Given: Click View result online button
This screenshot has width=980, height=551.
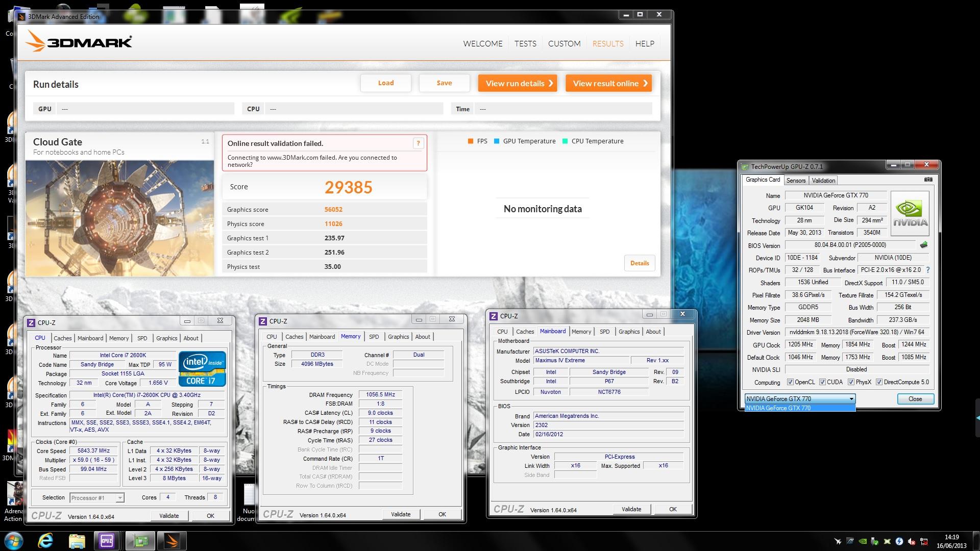Looking at the screenshot, I should 608,83.
